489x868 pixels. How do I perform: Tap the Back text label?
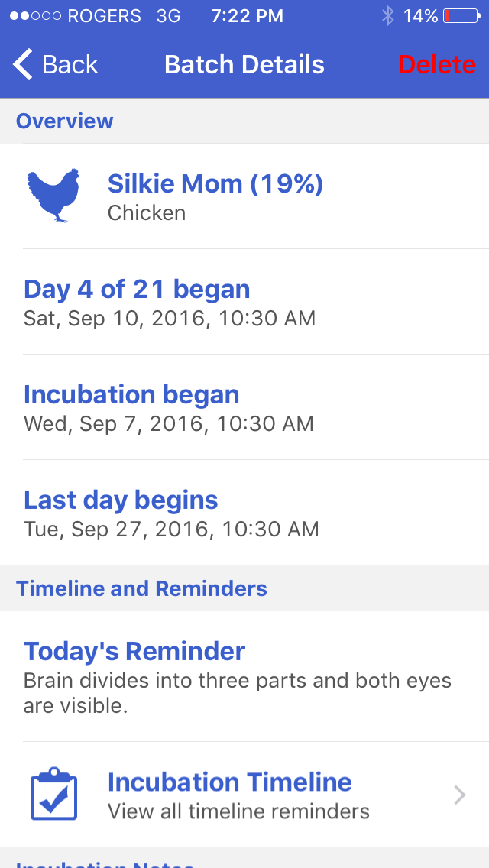(x=70, y=65)
